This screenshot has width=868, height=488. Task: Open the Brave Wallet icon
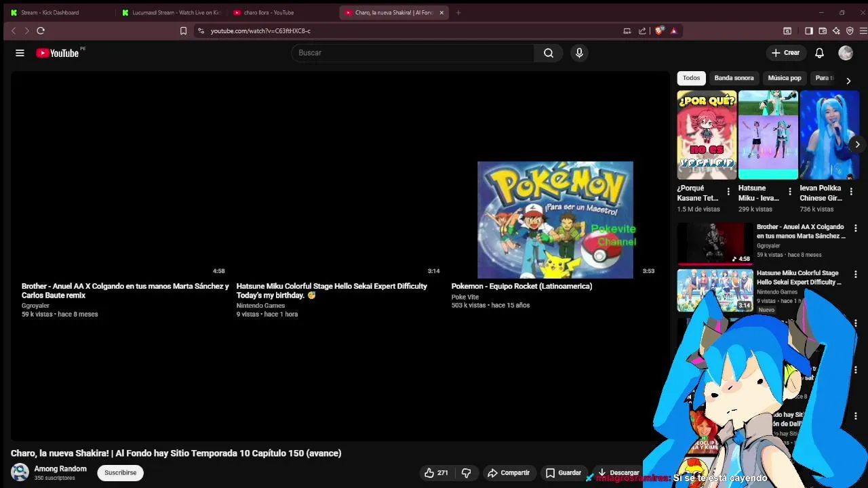pos(823,30)
